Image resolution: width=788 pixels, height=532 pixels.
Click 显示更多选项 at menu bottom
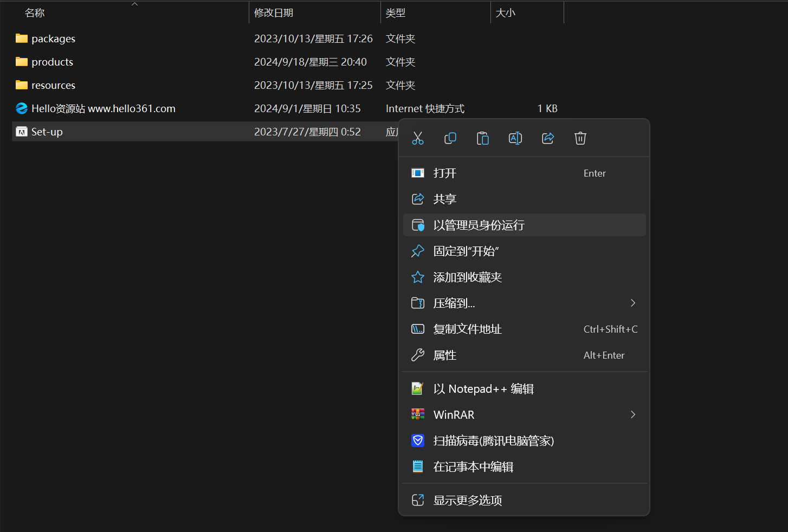point(467,500)
